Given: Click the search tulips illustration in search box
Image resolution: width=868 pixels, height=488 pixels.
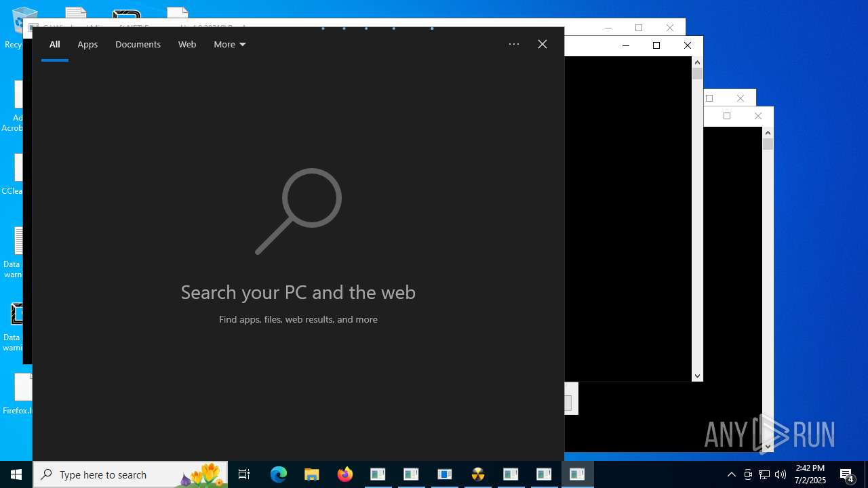Looking at the screenshot, I should (x=202, y=475).
